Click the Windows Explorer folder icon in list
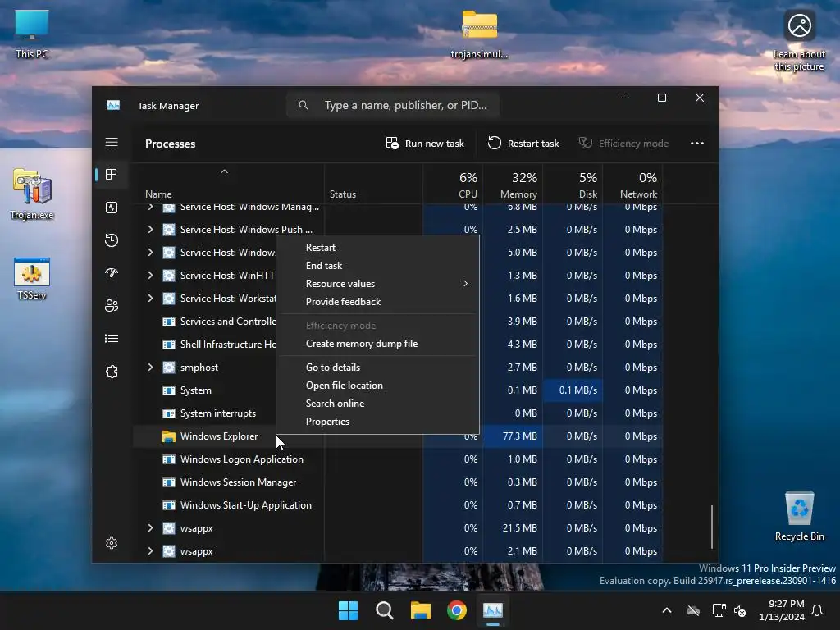 coord(169,436)
